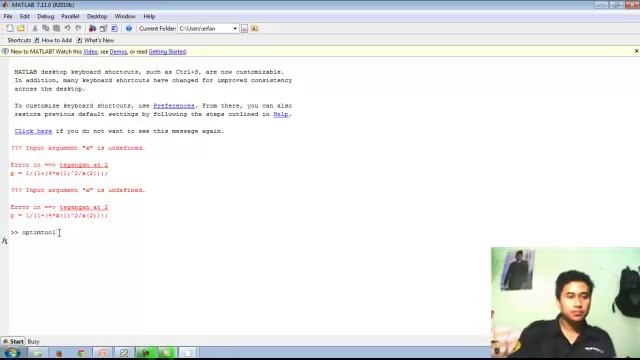Click the Help link in message
The height and width of the screenshot is (360, 640).
280,114
